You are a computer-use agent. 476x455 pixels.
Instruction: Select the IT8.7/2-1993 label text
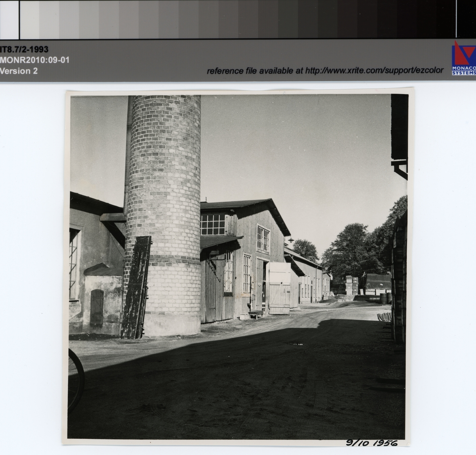tap(25, 50)
